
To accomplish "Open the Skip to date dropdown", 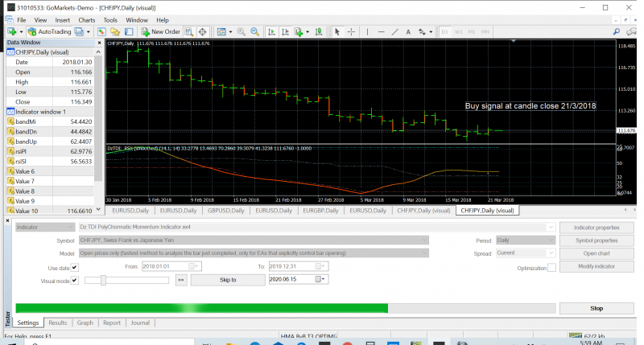I will click(322, 280).
